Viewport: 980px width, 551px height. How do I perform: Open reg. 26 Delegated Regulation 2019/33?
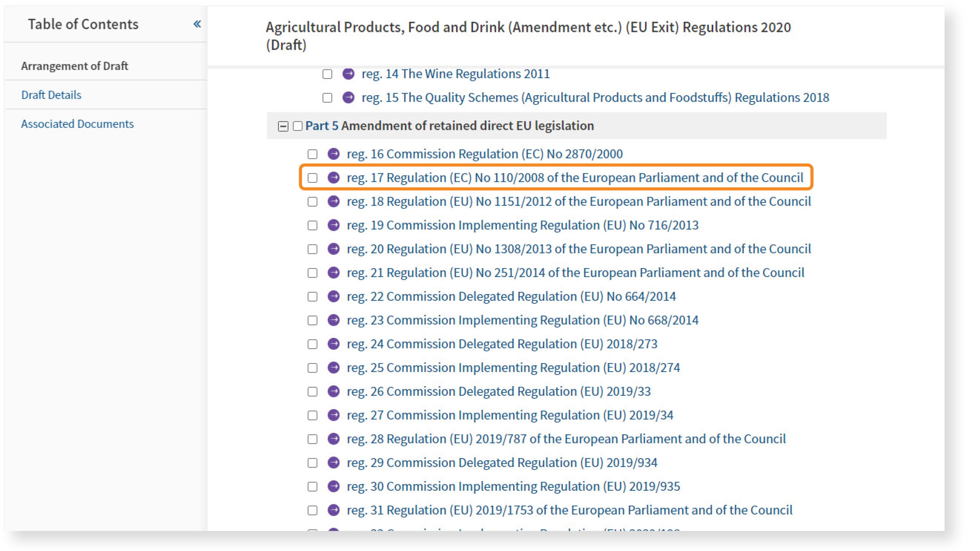499,392
